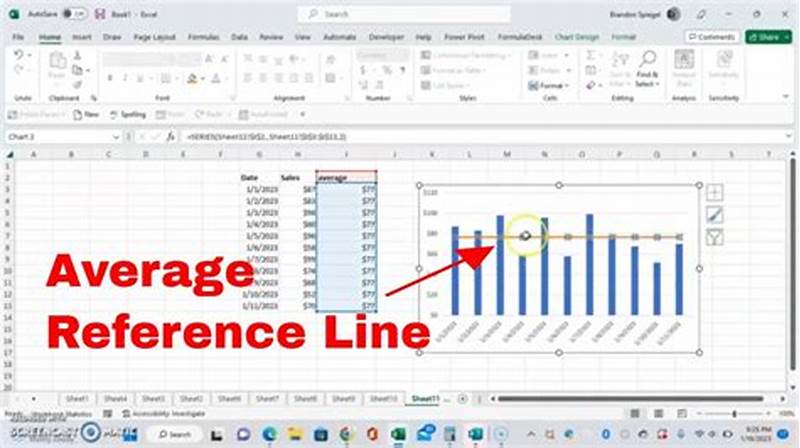800x448 pixels.
Task: Toggle the AutoSave switch
Action: point(74,14)
